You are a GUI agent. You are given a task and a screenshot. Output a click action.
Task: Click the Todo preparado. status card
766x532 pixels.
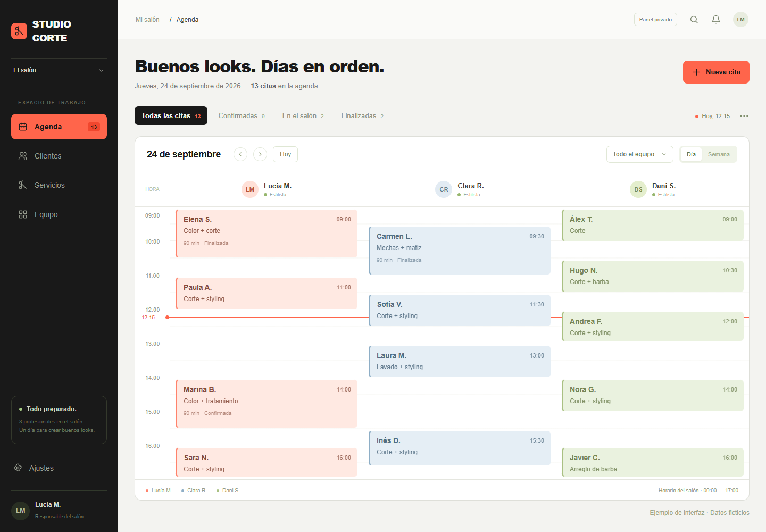59,420
